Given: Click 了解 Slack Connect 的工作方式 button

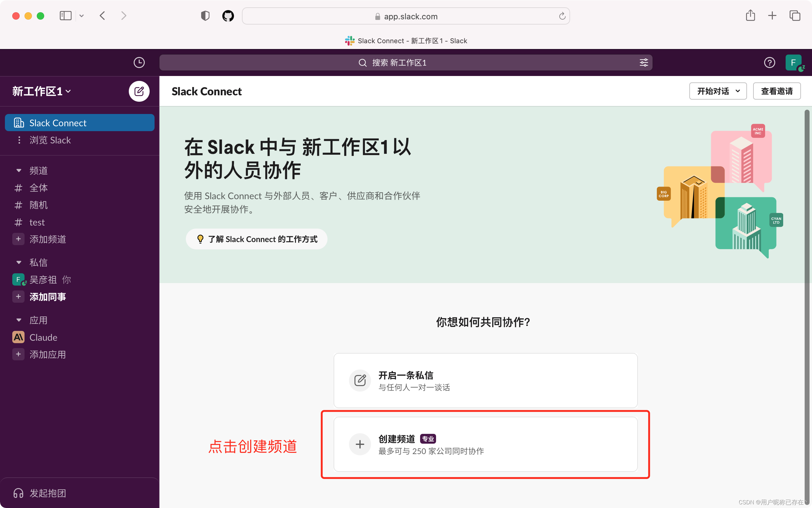Looking at the screenshot, I should click(255, 239).
